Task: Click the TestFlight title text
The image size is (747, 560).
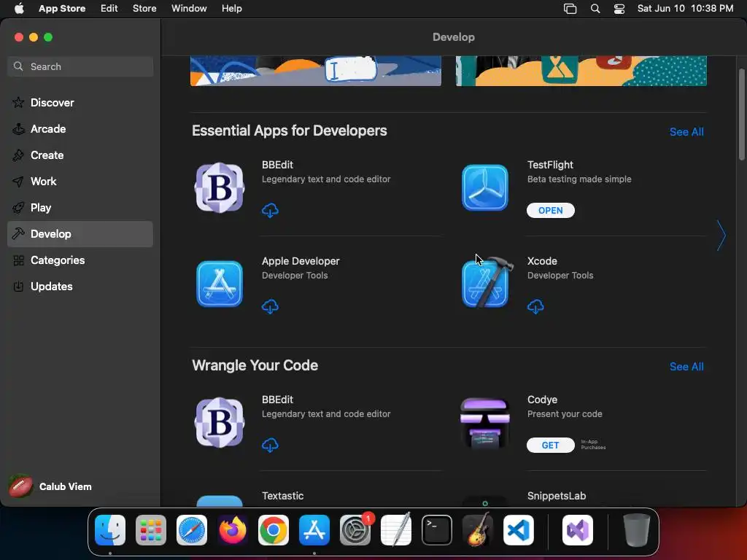Action: point(550,165)
